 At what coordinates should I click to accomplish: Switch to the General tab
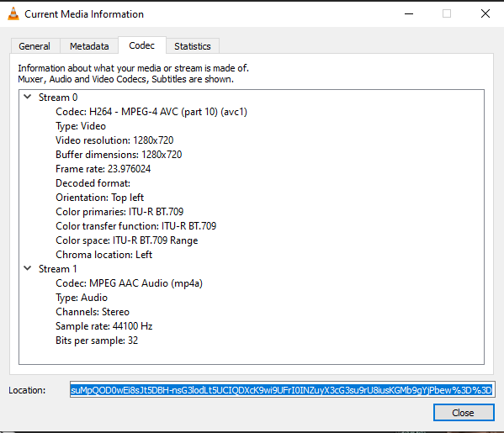pyautogui.click(x=34, y=46)
